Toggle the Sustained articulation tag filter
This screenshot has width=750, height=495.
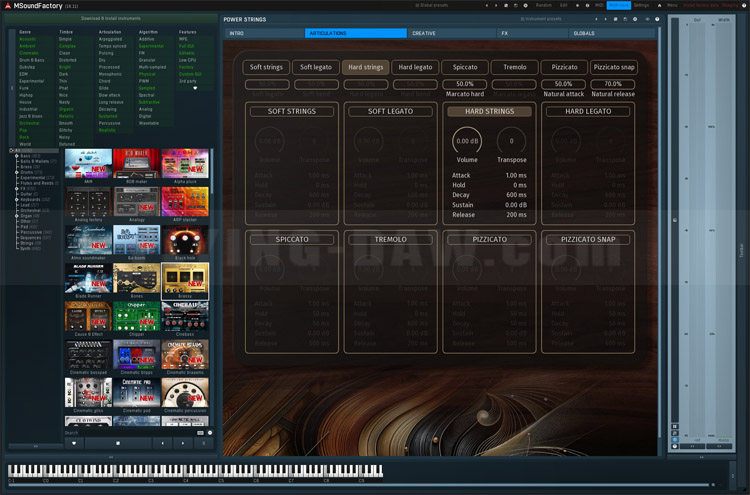click(108, 116)
